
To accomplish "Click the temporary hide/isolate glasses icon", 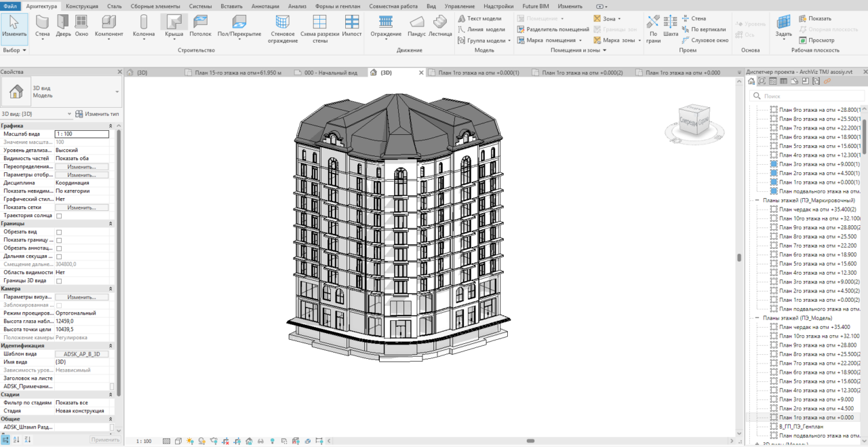I will point(260,441).
